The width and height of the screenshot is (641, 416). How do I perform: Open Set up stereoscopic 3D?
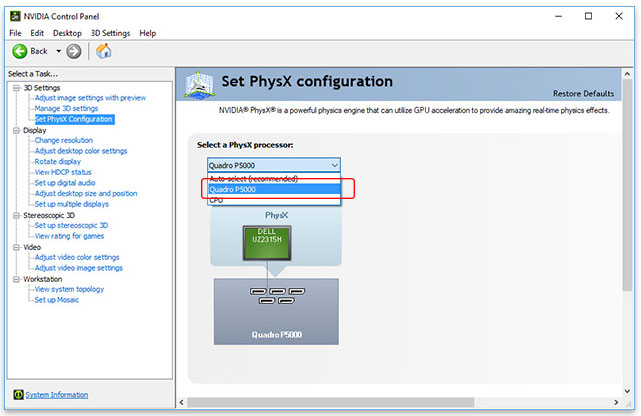(x=71, y=225)
